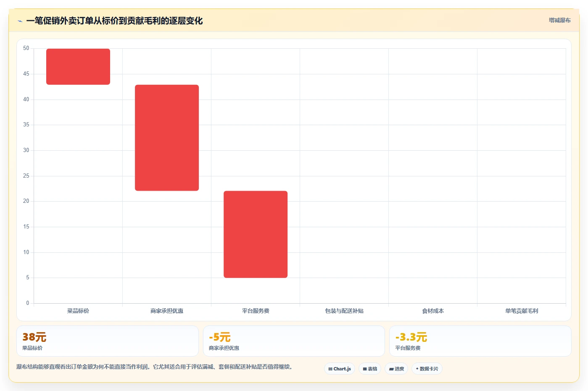Click the red 商家承担优惠 waterfall bar

click(x=167, y=138)
